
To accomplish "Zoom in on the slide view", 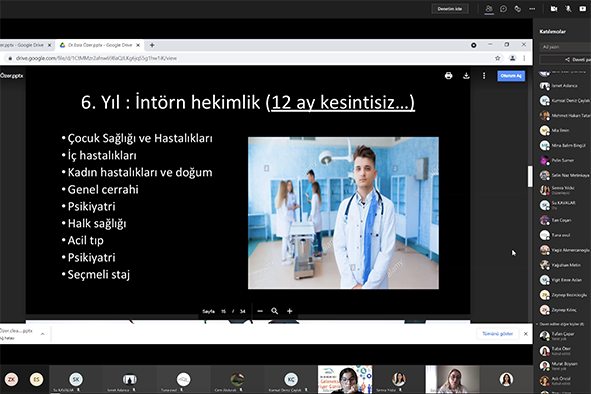I will click(289, 311).
